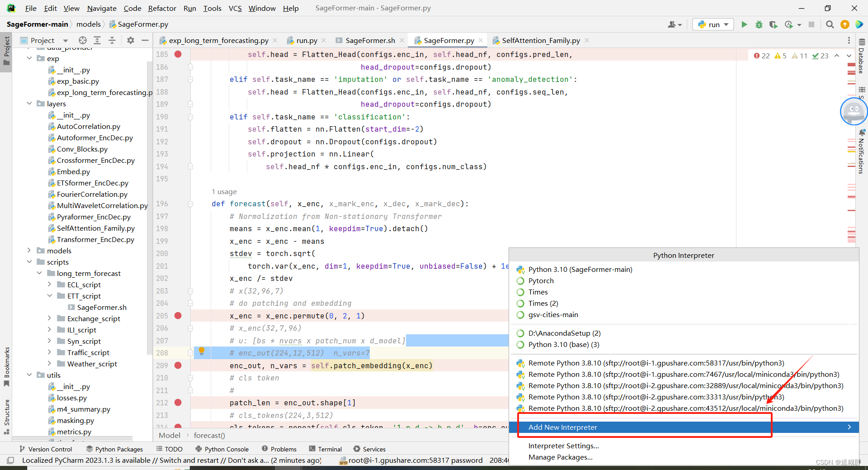Click the chatbot assistant avatar icon
The image size is (868, 470).
(854, 111)
